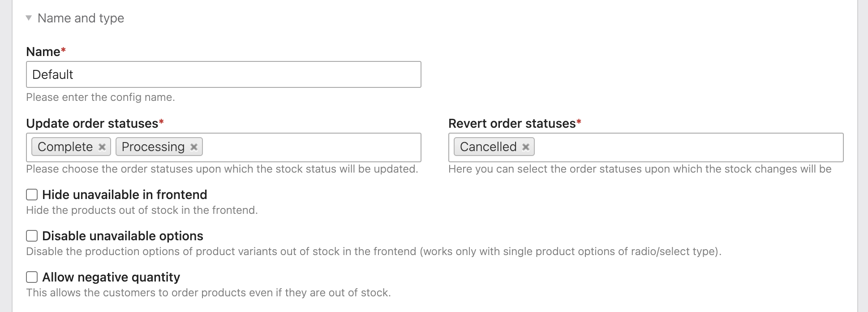Open the Update order statuses selector
Viewport: 868px width, 312px height.
309,147
